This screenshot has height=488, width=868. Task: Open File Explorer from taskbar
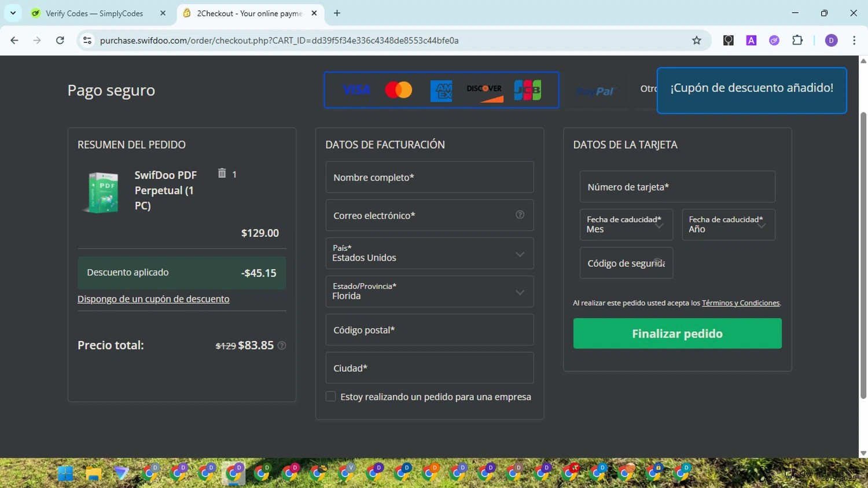tap(94, 474)
